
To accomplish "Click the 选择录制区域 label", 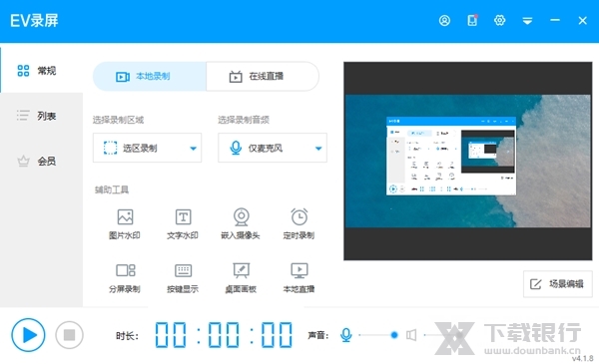I will point(118,120).
